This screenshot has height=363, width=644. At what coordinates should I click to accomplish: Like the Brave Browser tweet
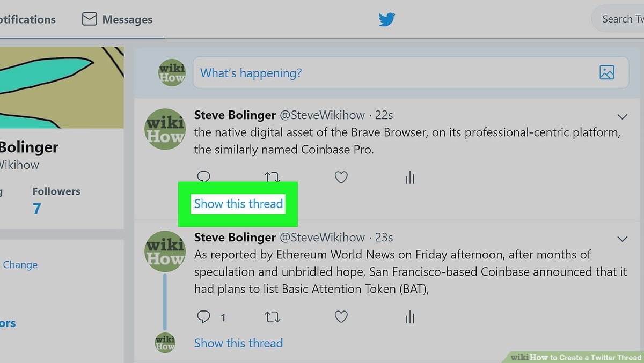tap(341, 177)
